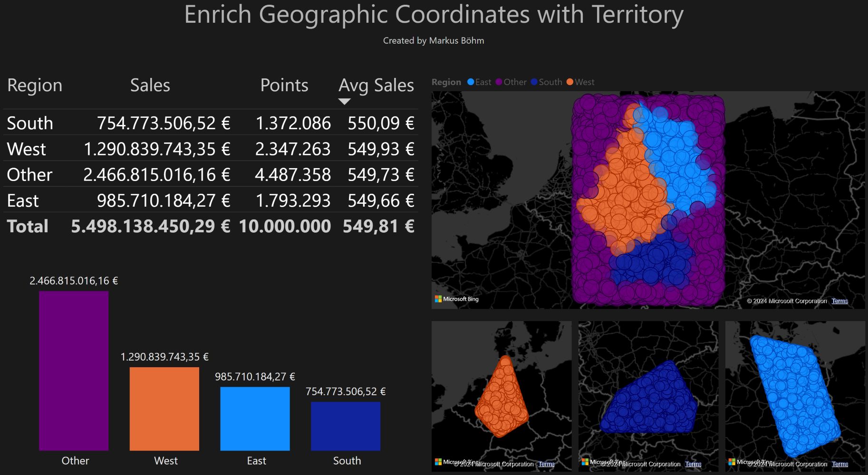Click Sales value 1.290.839.743,35 € in table
Image resolution: width=868 pixels, height=475 pixels.
(157, 149)
